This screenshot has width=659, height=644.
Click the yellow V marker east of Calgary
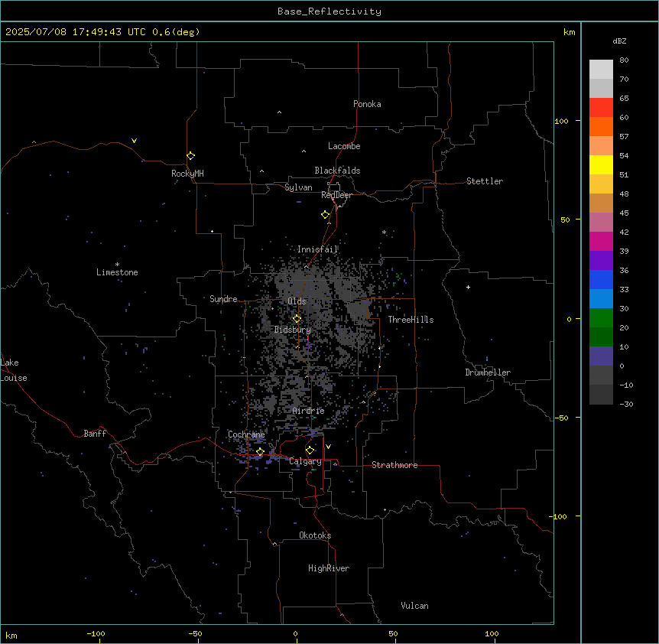tap(328, 447)
